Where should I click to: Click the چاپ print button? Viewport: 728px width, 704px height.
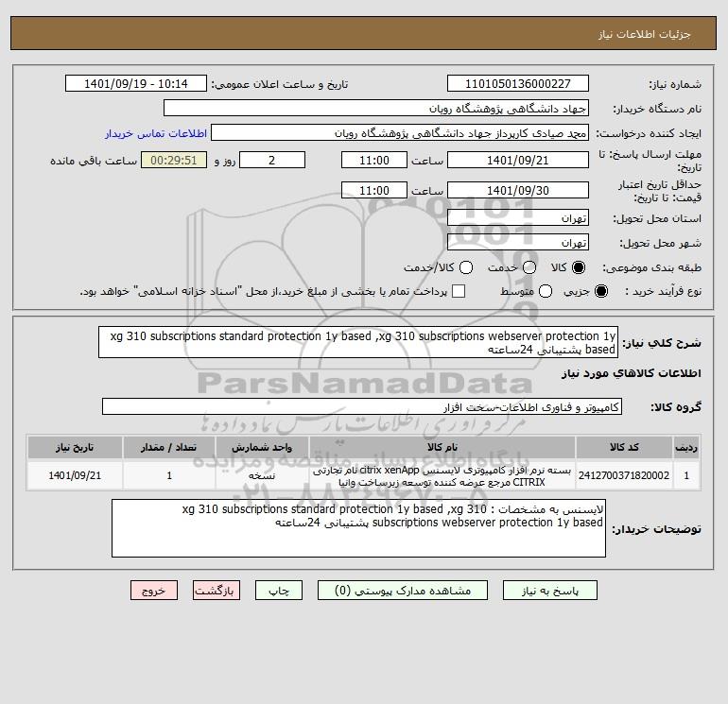click(x=279, y=591)
